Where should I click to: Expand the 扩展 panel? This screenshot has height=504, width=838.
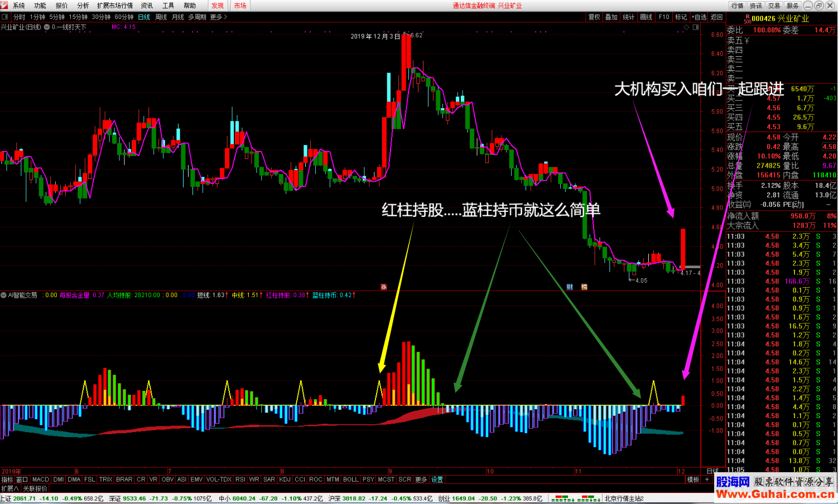pyautogui.click(x=10, y=488)
